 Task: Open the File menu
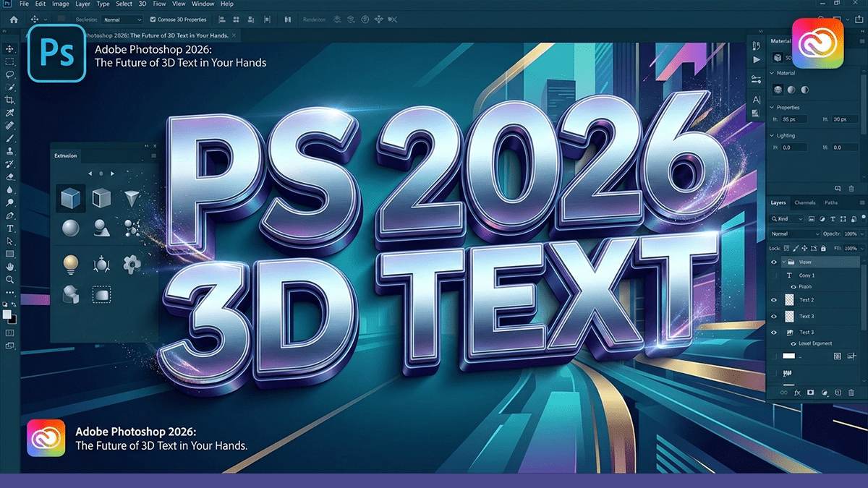point(24,4)
